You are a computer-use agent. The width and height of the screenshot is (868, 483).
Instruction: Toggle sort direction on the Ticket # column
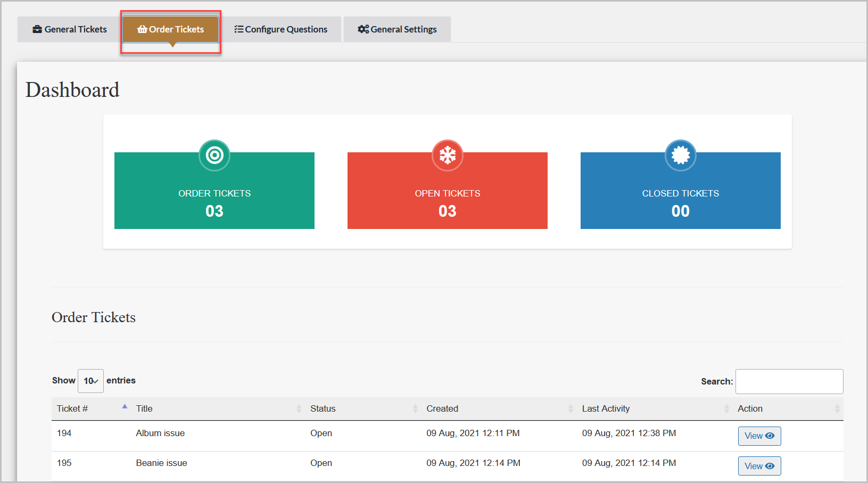click(125, 406)
